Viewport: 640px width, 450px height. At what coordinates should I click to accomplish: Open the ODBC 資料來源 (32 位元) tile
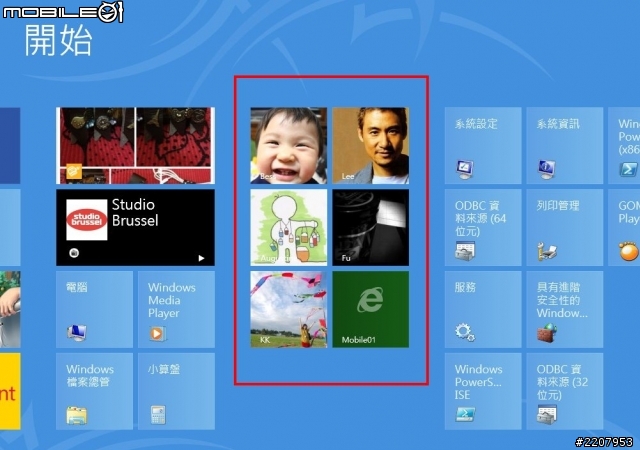coord(564,391)
